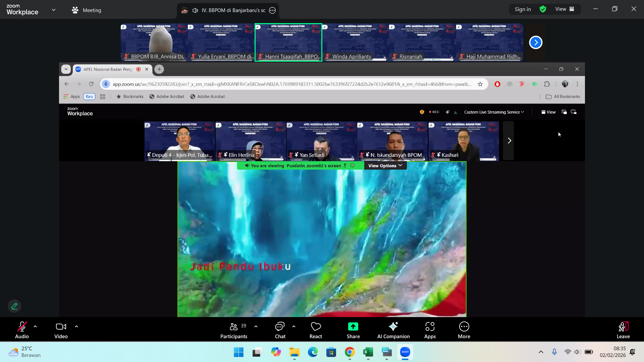Viewport: 644px width, 362px height.
Task: Unmute the microphone with the Audio button
Action: point(22,330)
